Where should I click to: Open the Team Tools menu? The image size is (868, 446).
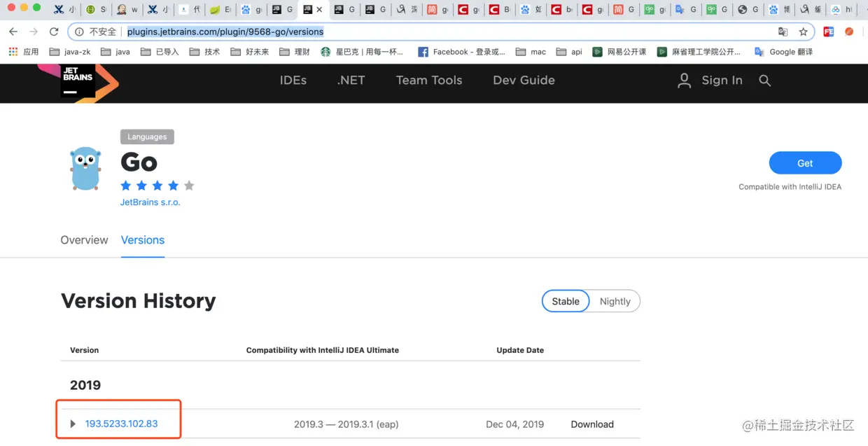[x=429, y=81]
